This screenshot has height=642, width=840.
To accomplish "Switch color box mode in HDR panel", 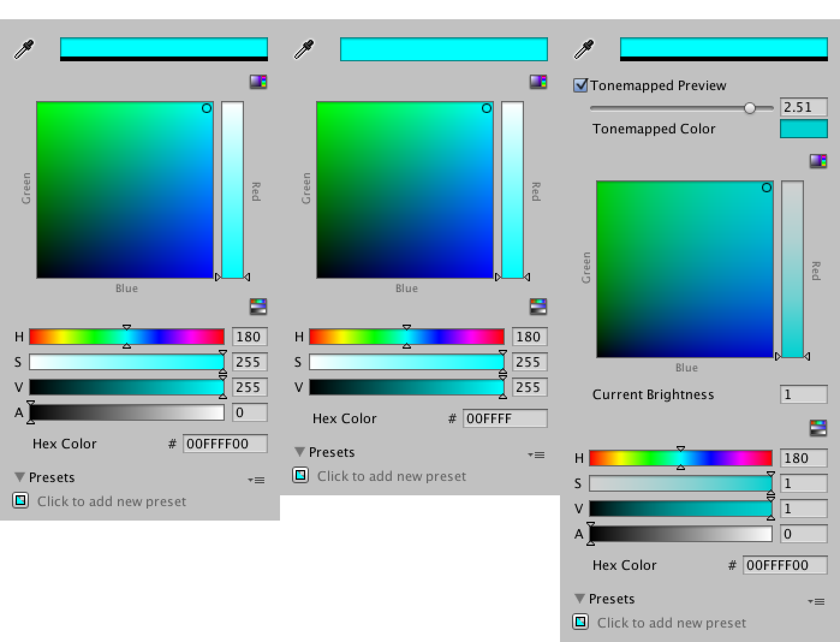I will click(818, 161).
